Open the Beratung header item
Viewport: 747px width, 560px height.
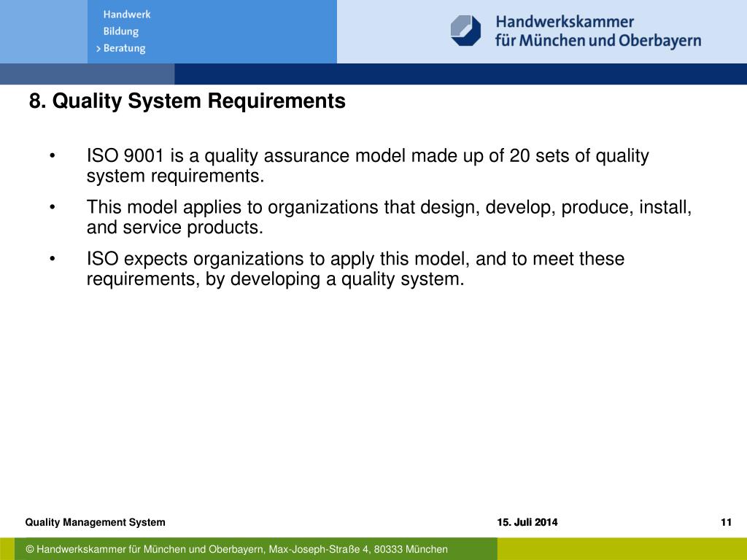click(x=124, y=48)
